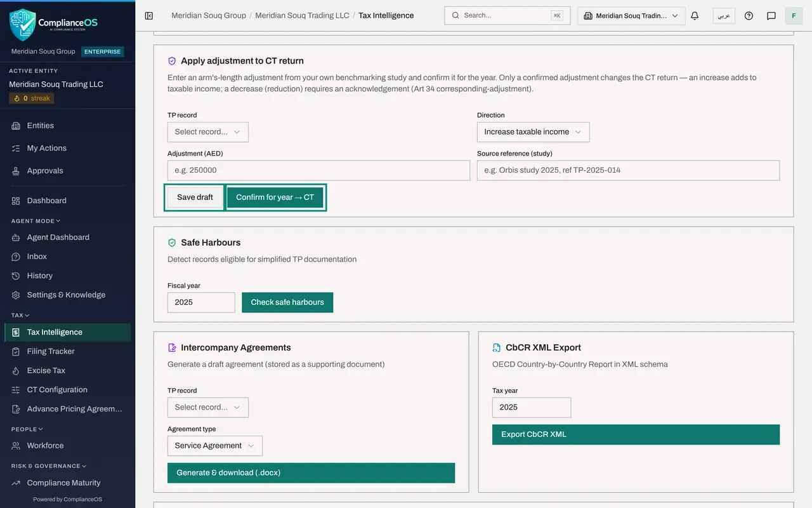Open the Meridian Souq Trading entity switcher
Image resolution: width=812 pixels, height=508 pixels.
coord(631,16)
